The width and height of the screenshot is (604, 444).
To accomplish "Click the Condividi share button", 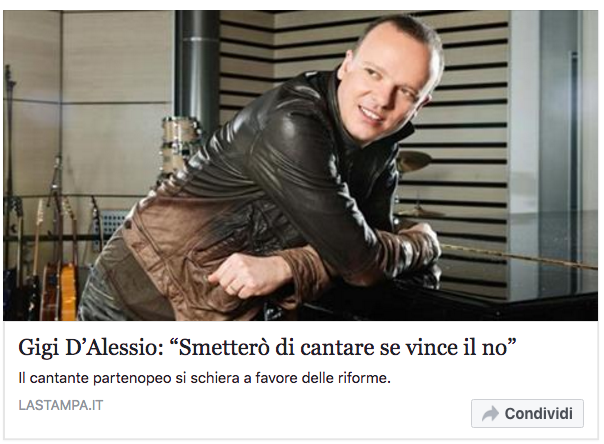I will point(527,413).
